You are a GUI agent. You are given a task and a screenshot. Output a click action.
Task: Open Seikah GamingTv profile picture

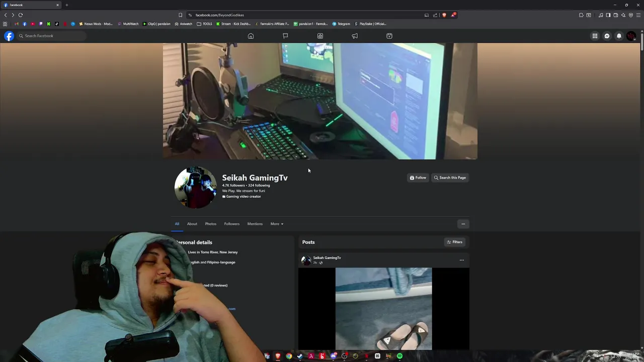(195, 187)
